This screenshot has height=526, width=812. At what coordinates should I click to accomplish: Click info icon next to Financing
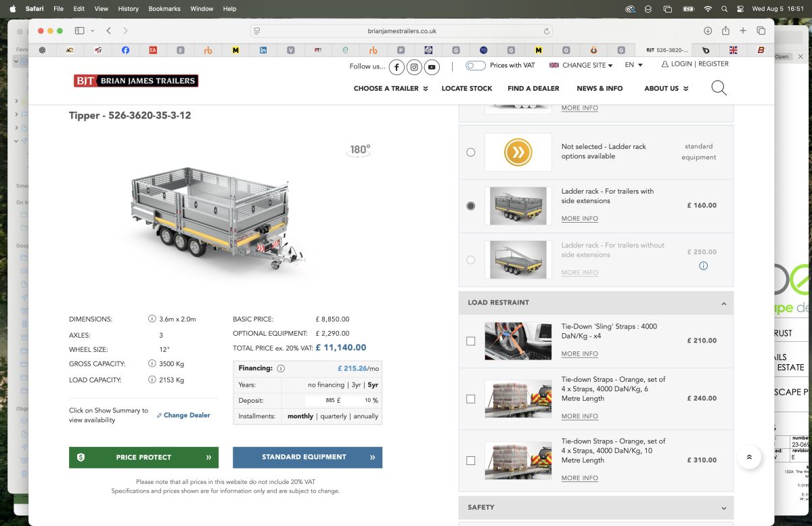click(281, 369)
